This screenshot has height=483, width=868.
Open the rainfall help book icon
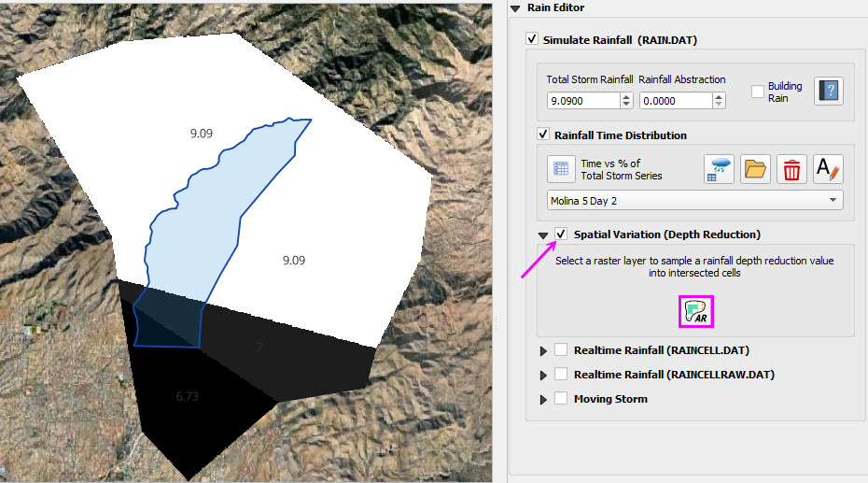click(x=828, y=91)
